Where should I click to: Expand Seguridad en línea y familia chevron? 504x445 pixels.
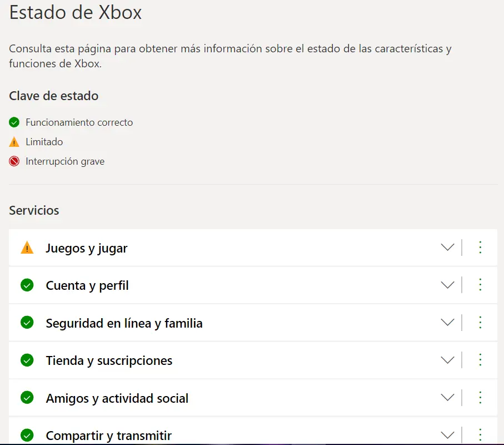tap(447, 322)
